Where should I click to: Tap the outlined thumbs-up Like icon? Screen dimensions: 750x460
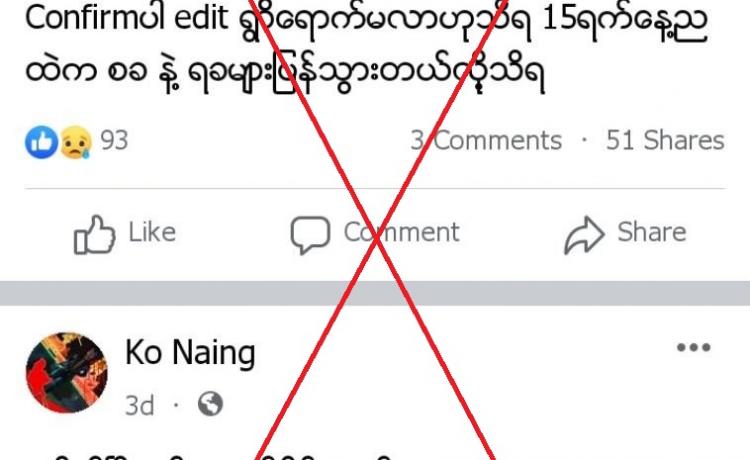click(94, 234)
